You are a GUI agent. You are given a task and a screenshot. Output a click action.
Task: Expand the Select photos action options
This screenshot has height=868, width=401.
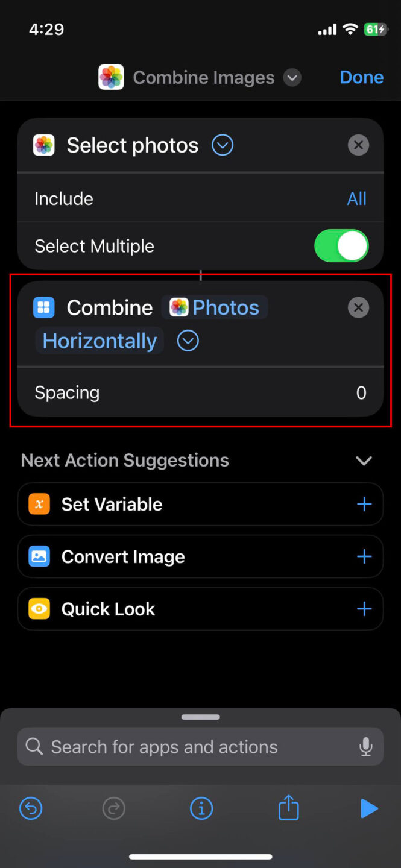point(222,145)
